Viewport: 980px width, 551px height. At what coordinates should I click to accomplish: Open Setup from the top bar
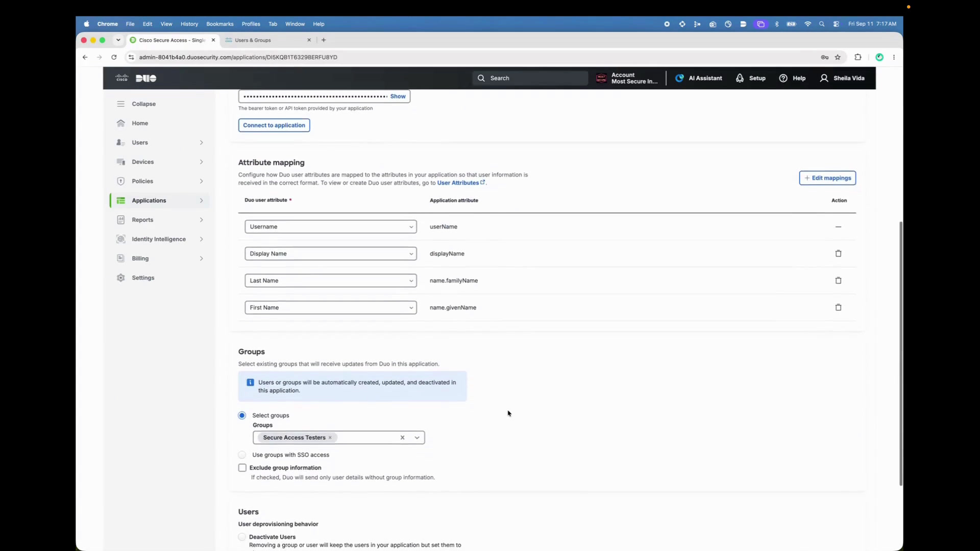click(x=751, y=78)
